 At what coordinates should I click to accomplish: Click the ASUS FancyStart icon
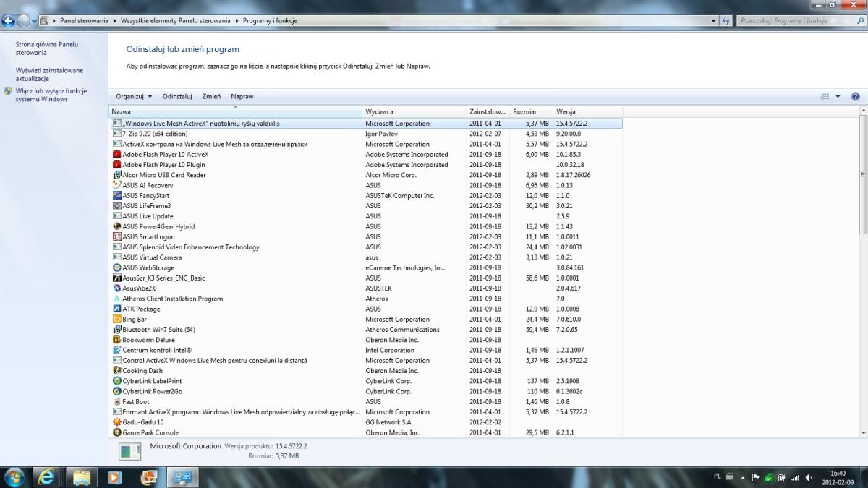[x=116, y=195]
